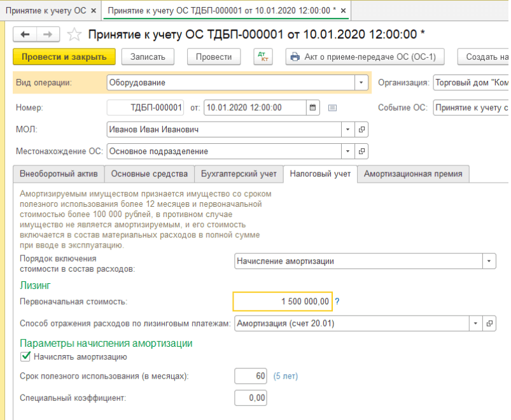Open the Амортизационная премия tab

tap(413, 174)
